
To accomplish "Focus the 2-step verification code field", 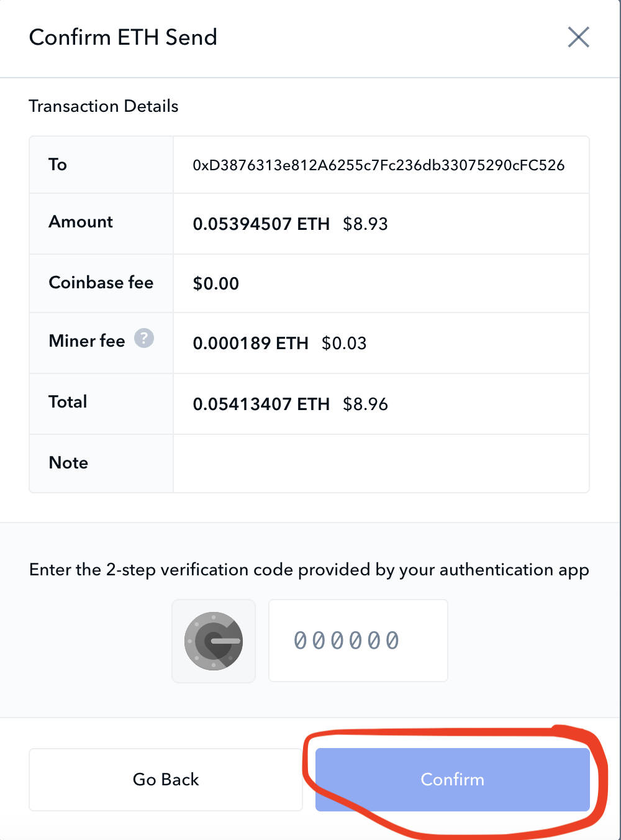I will click(x=358, y=641).
